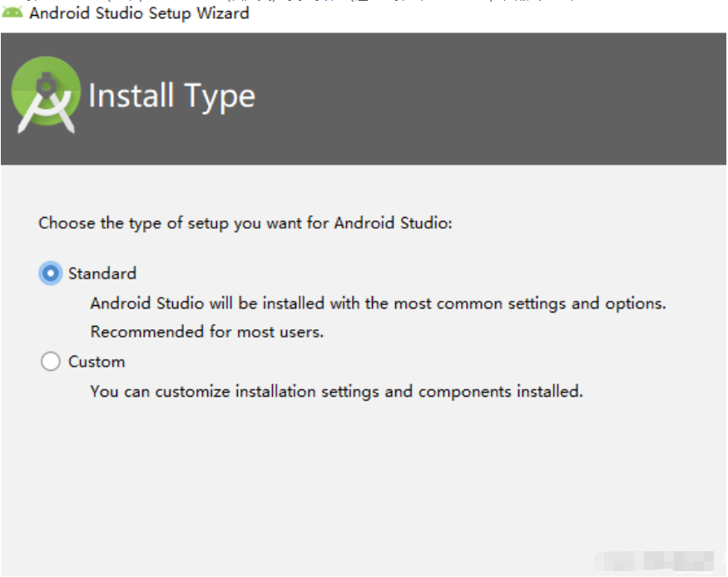Image resolution: width=728 pixels, height=577 pixels.
Task: Click the word "Type" in the header
Action: [x=220, y=96]
